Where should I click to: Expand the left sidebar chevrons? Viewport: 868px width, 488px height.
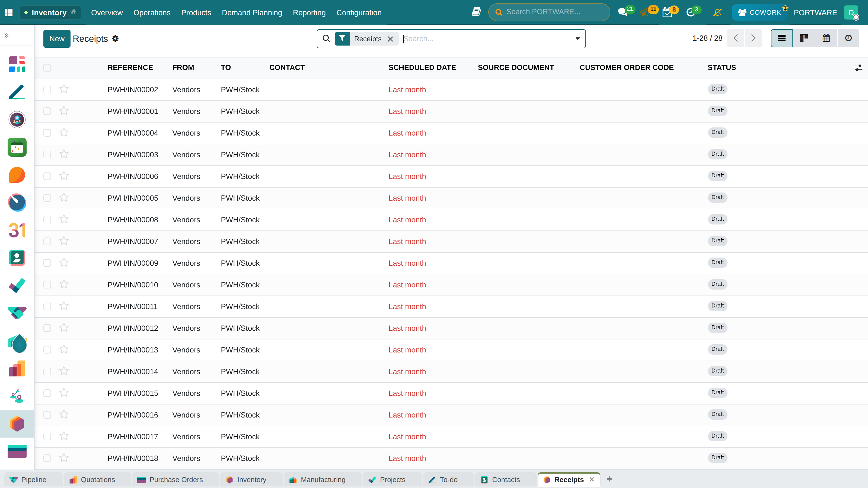pyautogui.click(x=7, y=35)
